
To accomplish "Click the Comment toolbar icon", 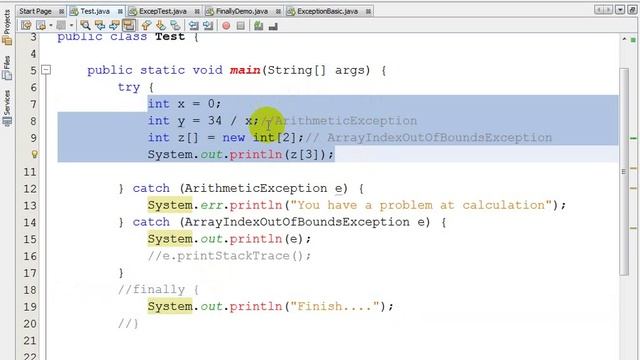I will (x=258, y=26).
